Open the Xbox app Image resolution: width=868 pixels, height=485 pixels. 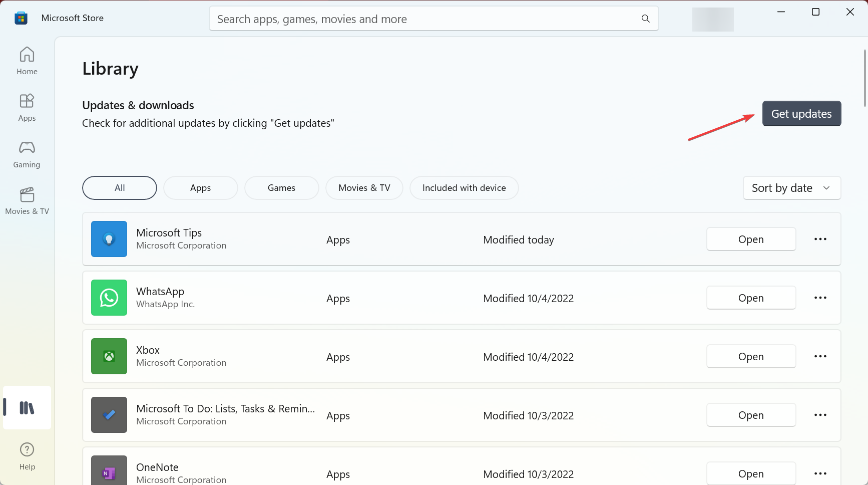tap(751, 356)
